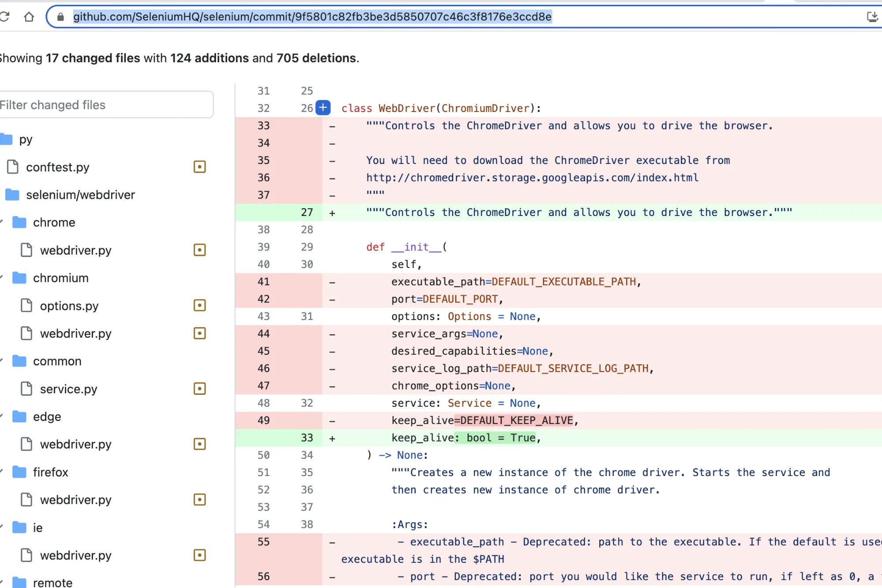Screen dimensions: 882x588
Task: Expand the common folder in sidebar
Action: point(58,361)
